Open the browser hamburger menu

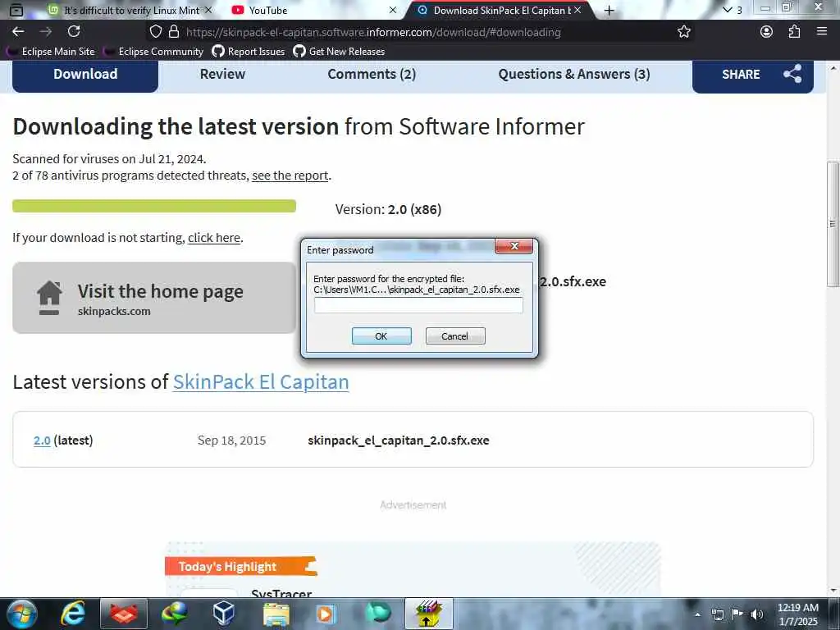pyautogui.click(x=822, y=32)
